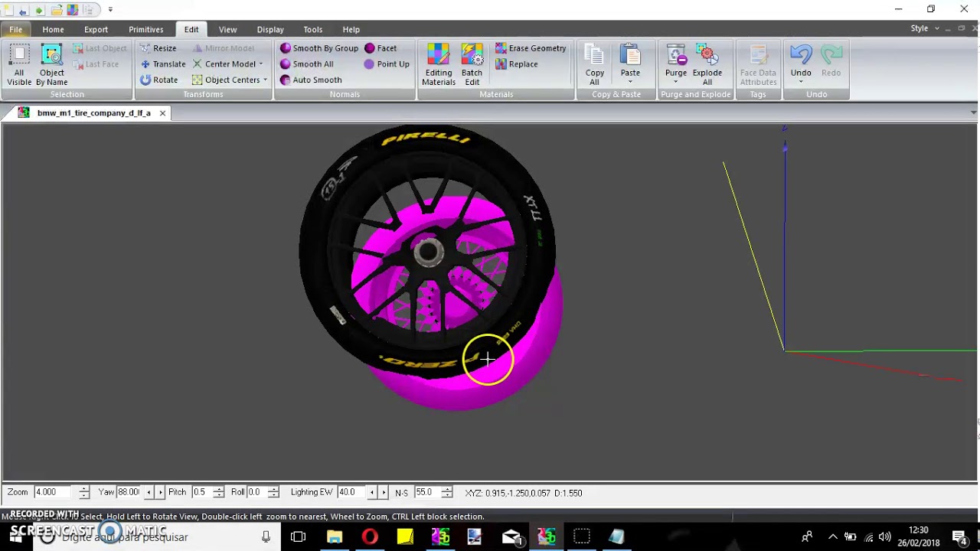Click the Lighting EW value field

pyautogui.click(x=351, y=492)
